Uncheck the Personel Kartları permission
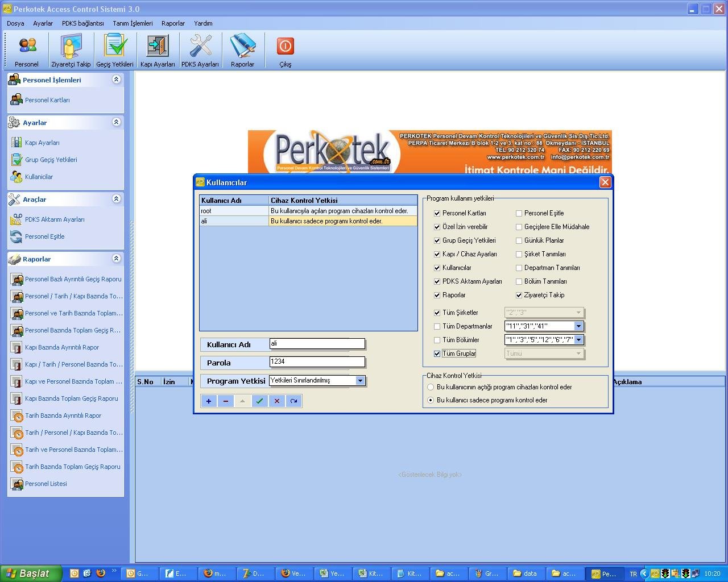The height and width of the screenshot is (582, 728). [x=437, y=213]
